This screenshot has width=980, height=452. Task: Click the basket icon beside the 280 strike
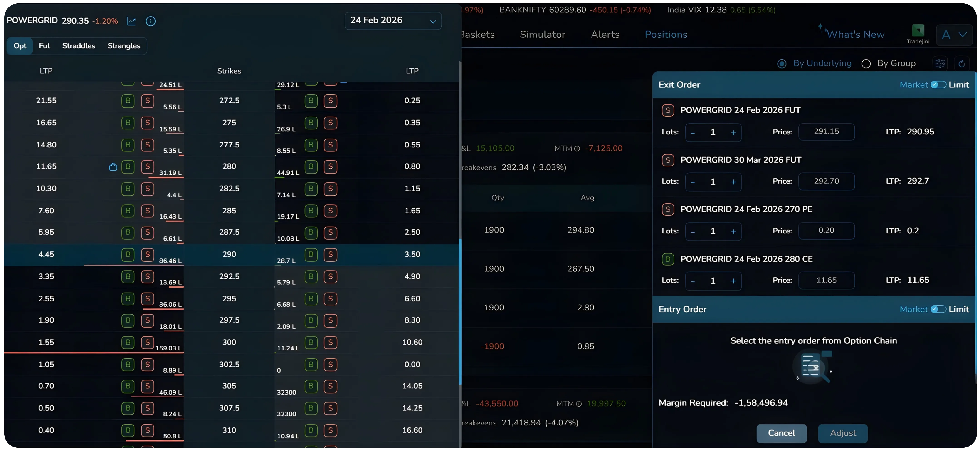(113, 167)
